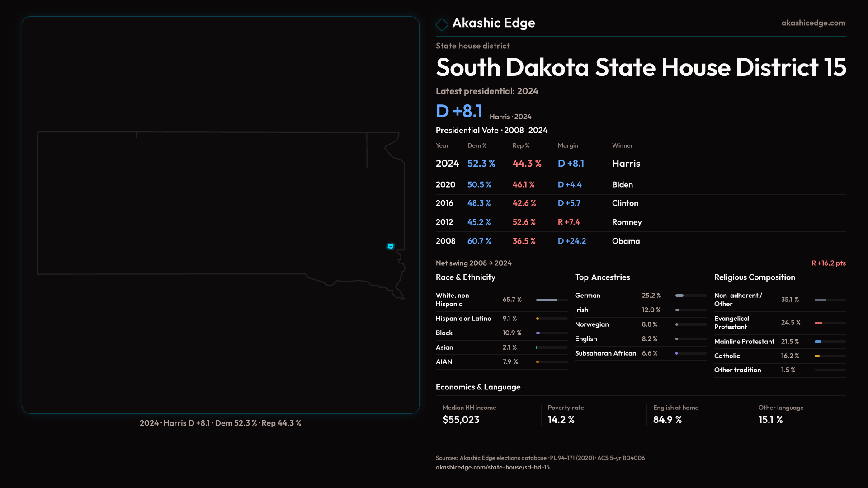Image resolution: width=868 pixels, height=488 pixels.
Task: Open the akashicedge.com link in header
Action: click(813, 23)
